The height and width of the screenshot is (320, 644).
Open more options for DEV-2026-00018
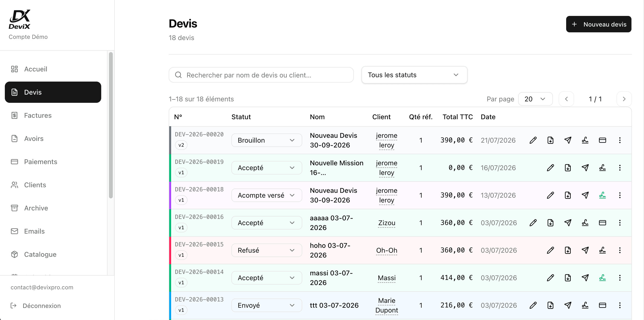(620, 195)
